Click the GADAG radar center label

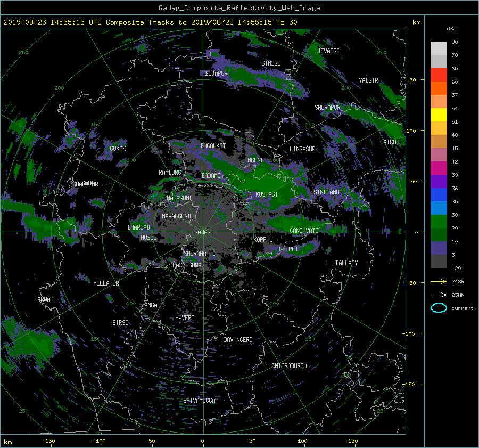tap(203, 232)
